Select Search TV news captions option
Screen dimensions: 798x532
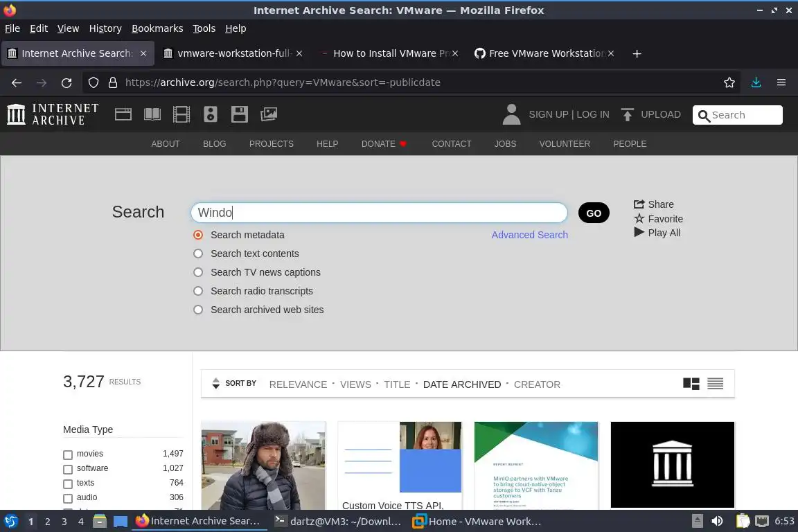point(198,272)
